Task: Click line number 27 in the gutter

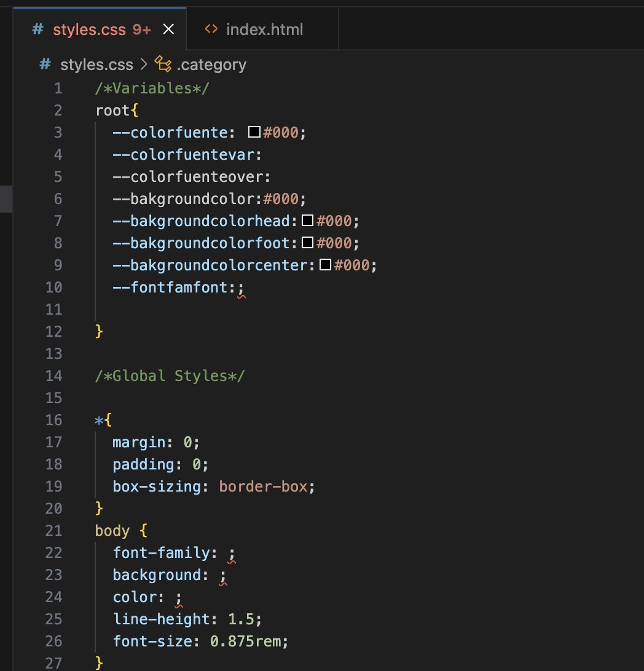Action: coord(54,663)
